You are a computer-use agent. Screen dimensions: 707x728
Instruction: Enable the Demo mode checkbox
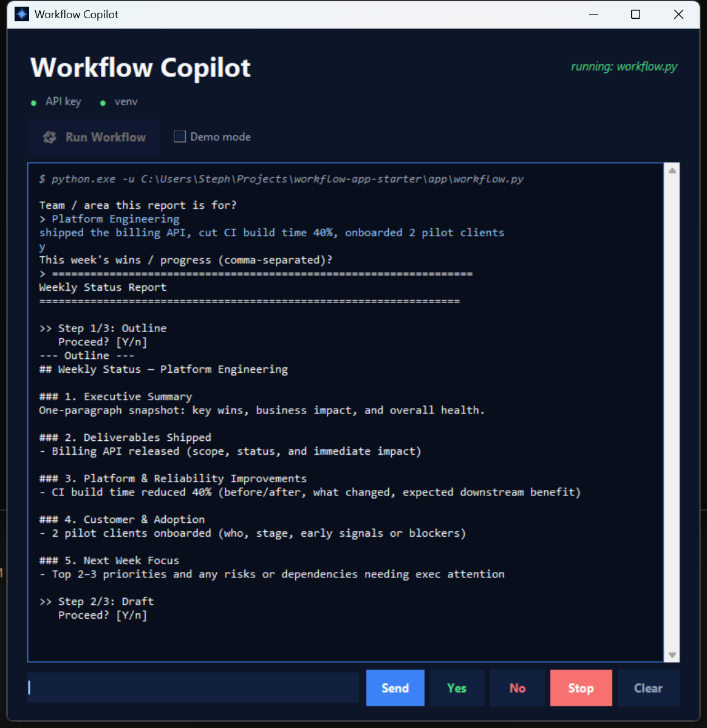tap(180, 137)
